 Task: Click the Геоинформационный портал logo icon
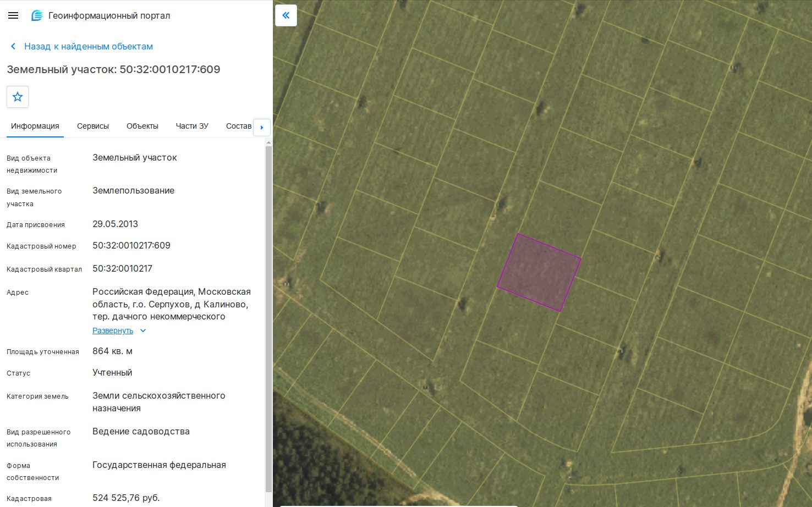pyautogui.click(x=37, y=15)
